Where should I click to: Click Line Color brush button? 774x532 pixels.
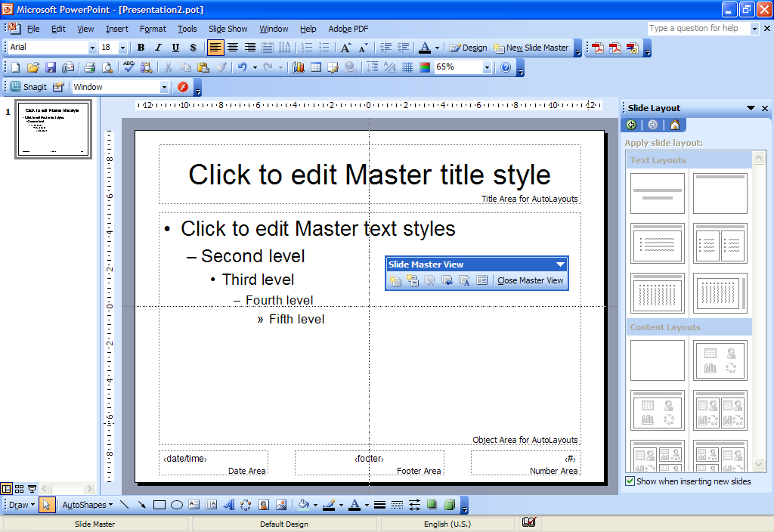329,505
